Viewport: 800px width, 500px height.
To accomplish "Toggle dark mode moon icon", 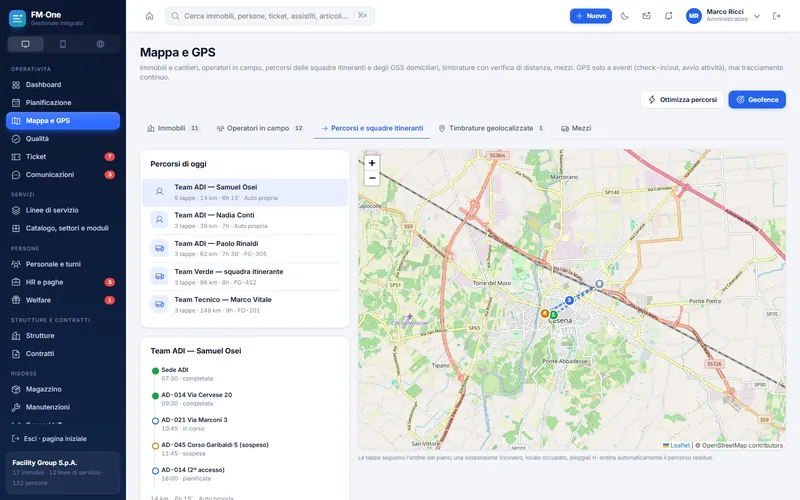I will [624, 16].
